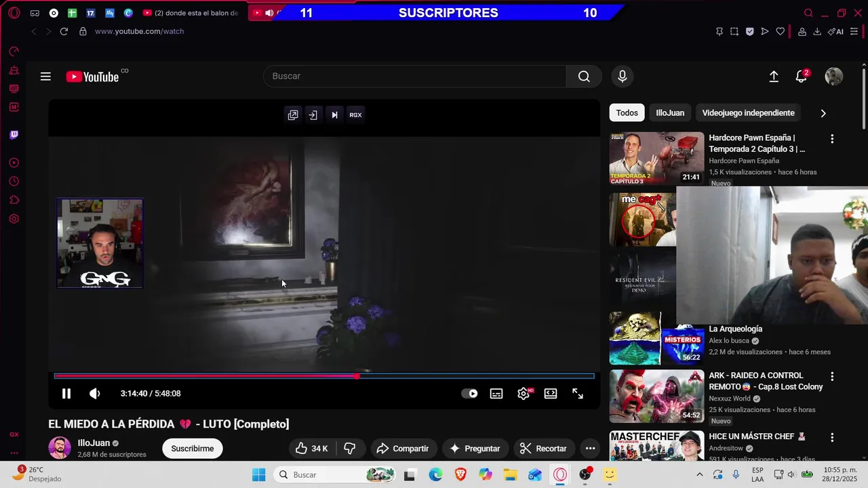Take a snapshot with Opera's capture icon

pos(734,31)
